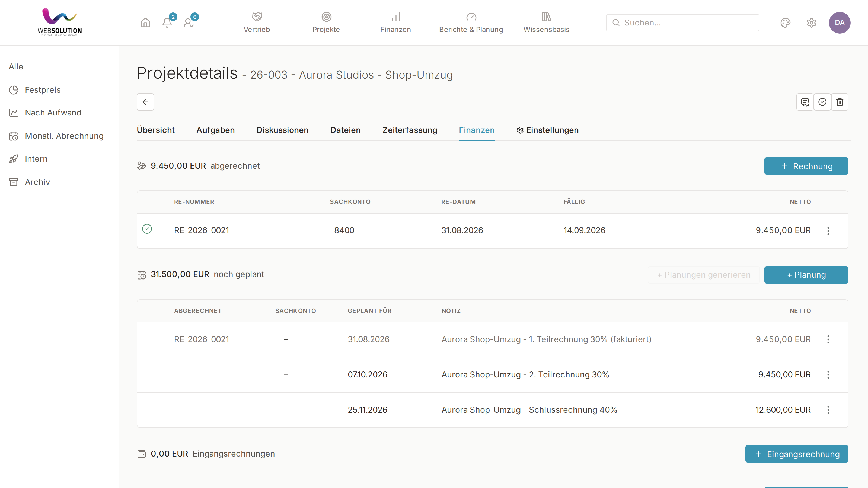Click the Suchen search field
Image resolution: width=868 pixels, height=488 pixels.
click(x=682, y=23)
